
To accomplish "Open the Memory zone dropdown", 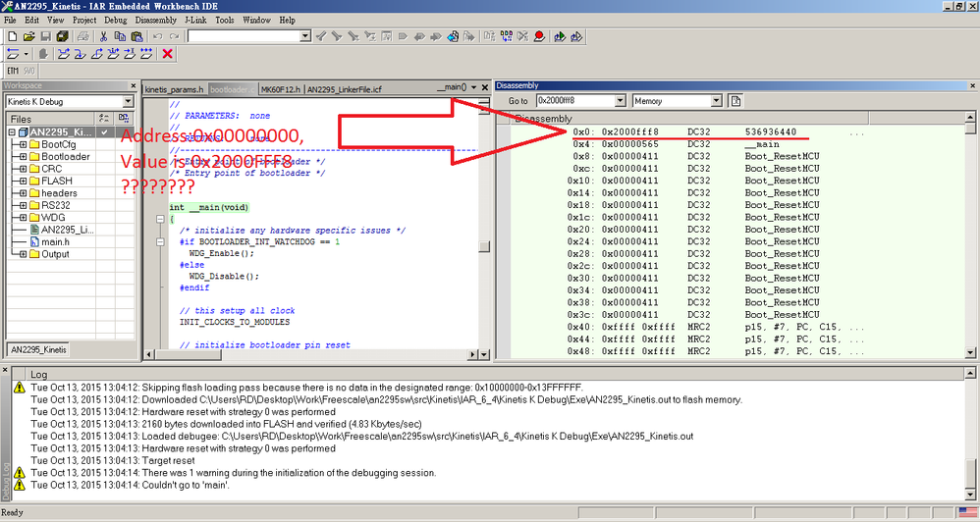I will coord(716,100).
